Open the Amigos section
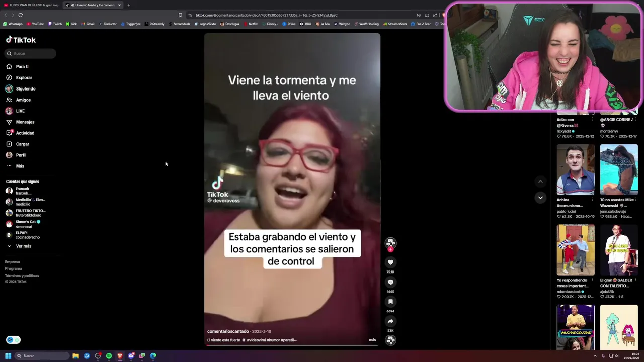 18,100
